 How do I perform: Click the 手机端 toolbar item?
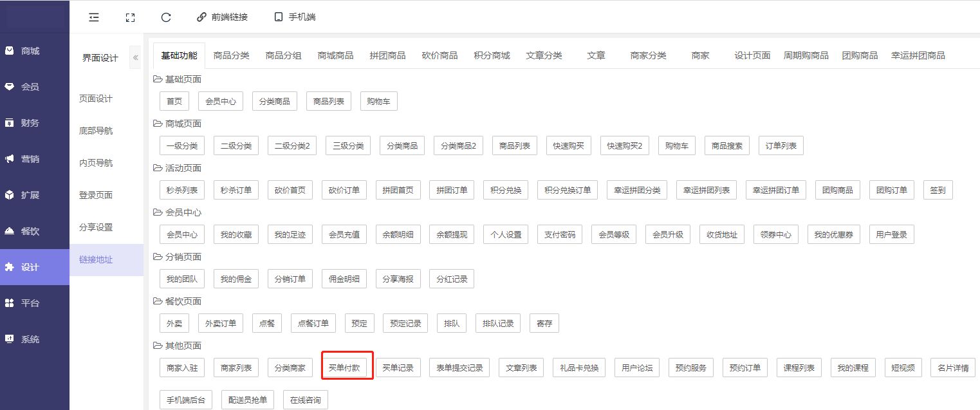[x=295, y=17]
